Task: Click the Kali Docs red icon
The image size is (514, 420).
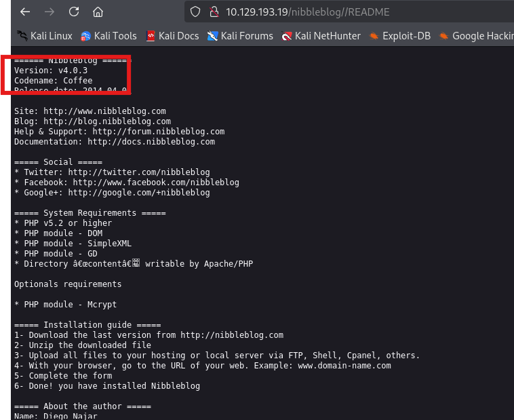Action: point(151,36)
